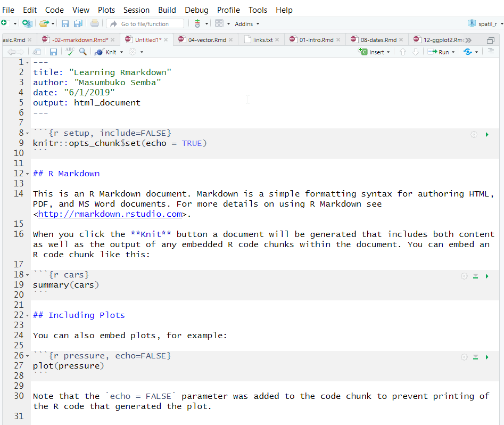504x425 pixels.
Task: Save the current document in editor toolbar
Action: 53,52
